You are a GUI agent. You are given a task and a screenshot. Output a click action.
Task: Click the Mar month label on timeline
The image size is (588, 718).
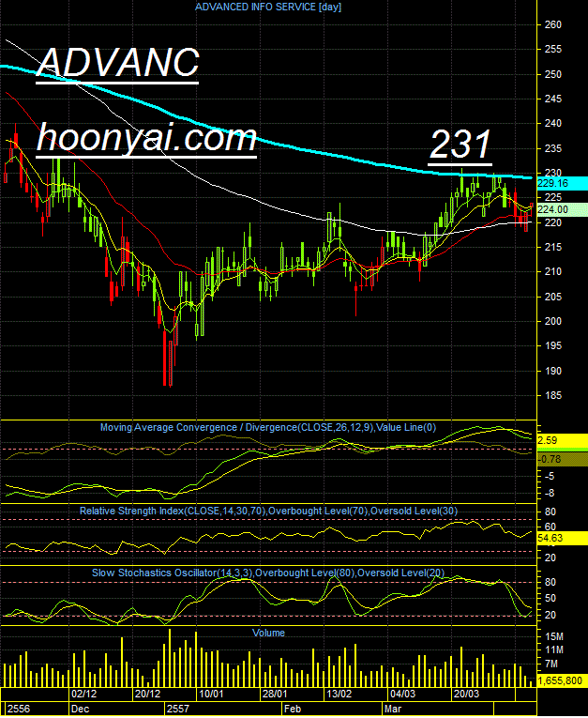coord(393,709)
